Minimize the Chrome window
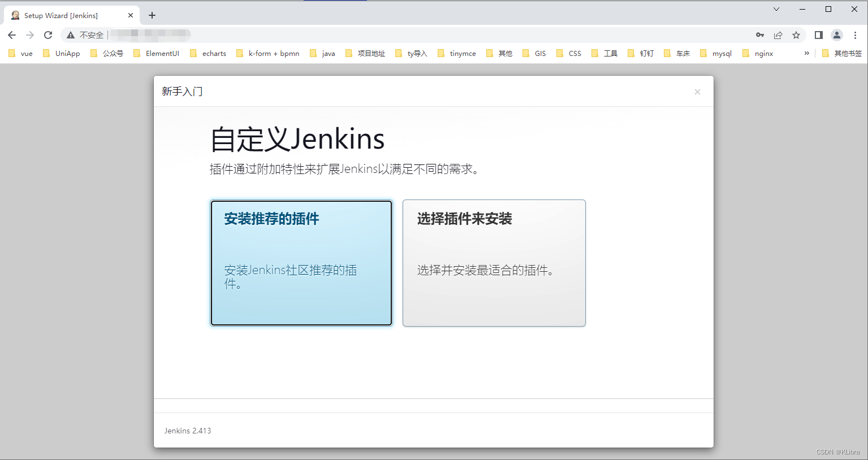 [802, 9]
